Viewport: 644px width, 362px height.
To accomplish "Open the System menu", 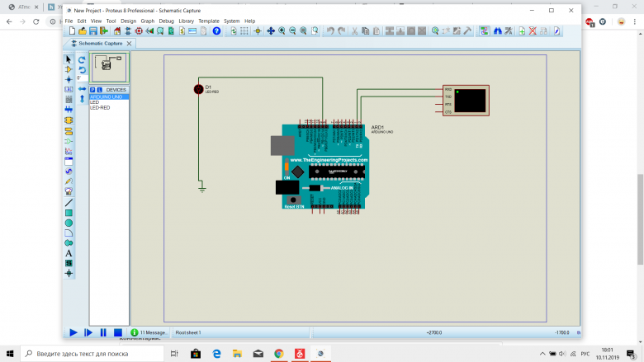I will point(232,21).
